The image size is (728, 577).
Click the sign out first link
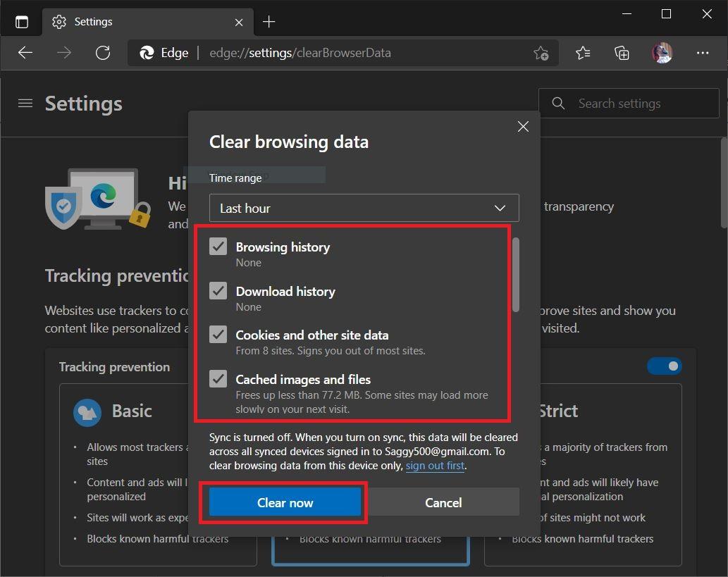click(435, 466)
